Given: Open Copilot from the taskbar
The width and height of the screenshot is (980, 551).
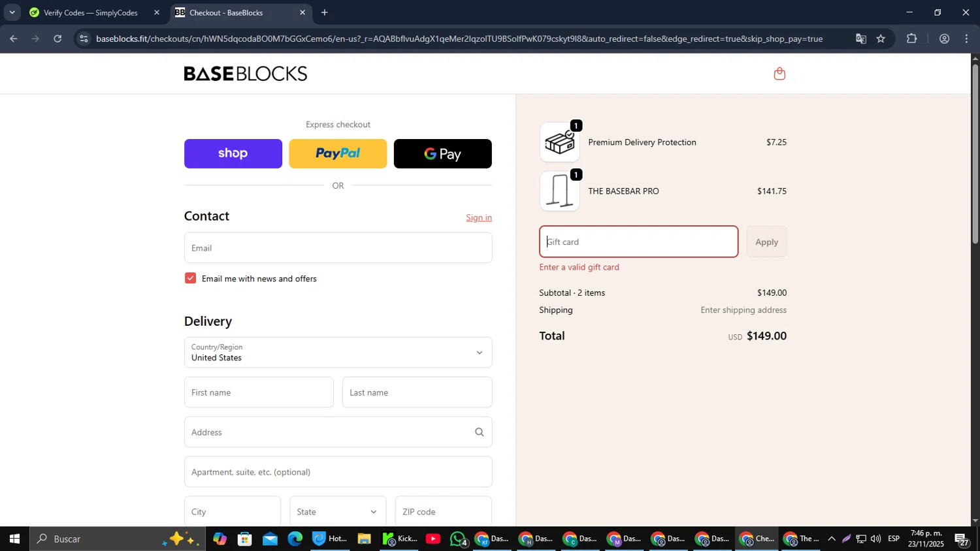Looking at the screenshot, I should 220,539.
